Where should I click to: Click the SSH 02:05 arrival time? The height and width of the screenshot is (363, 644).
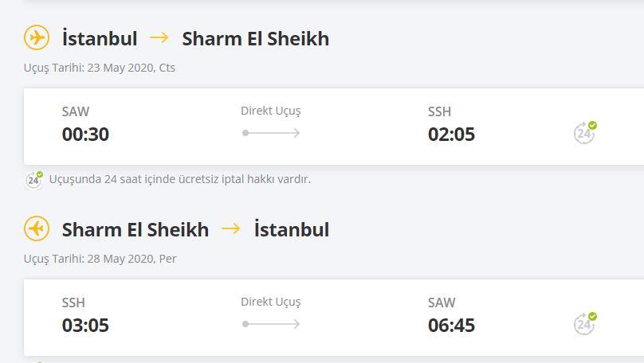click(451, 135)
